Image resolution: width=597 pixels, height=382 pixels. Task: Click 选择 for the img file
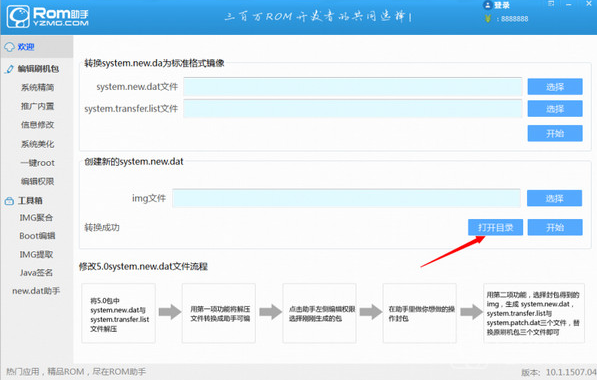tap(554, 198)
